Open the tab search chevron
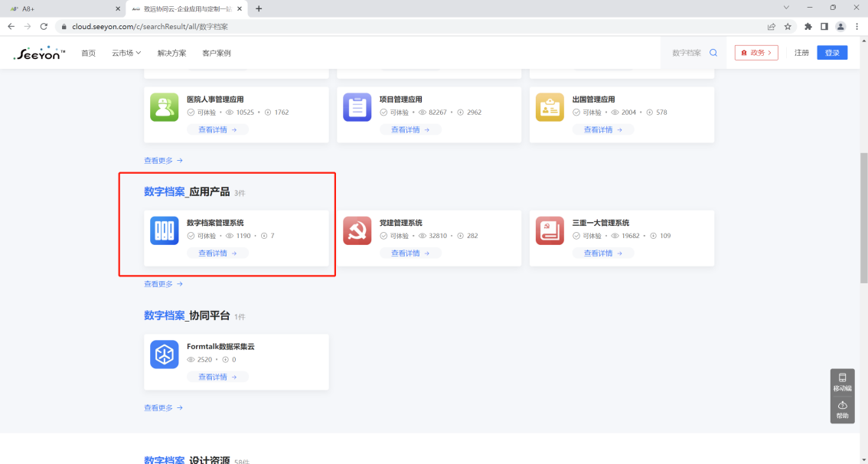Image resolution: width=868 pixels, height=464 pixels. pyautogui.click(x=786, y=8)
